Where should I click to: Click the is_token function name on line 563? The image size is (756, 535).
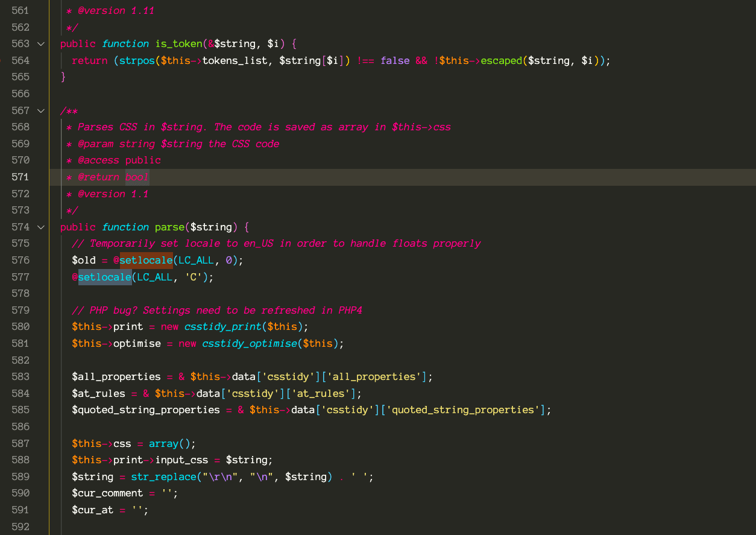point(178,43)
